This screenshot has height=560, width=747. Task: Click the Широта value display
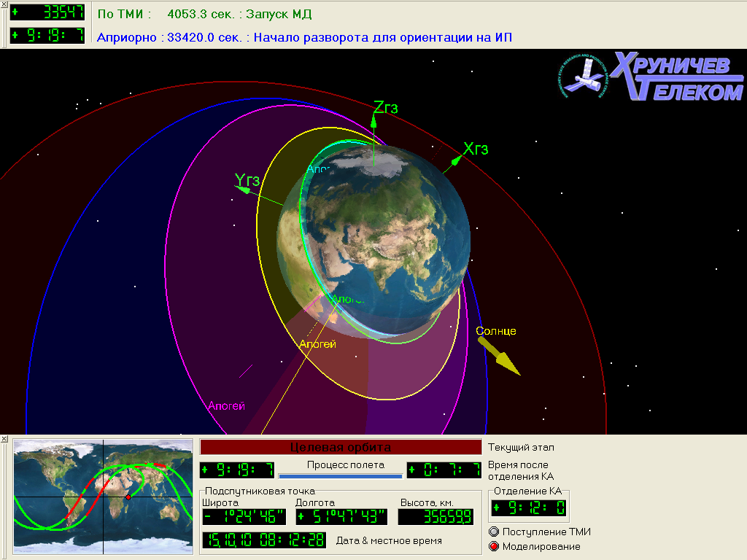[x=244, y=517]
